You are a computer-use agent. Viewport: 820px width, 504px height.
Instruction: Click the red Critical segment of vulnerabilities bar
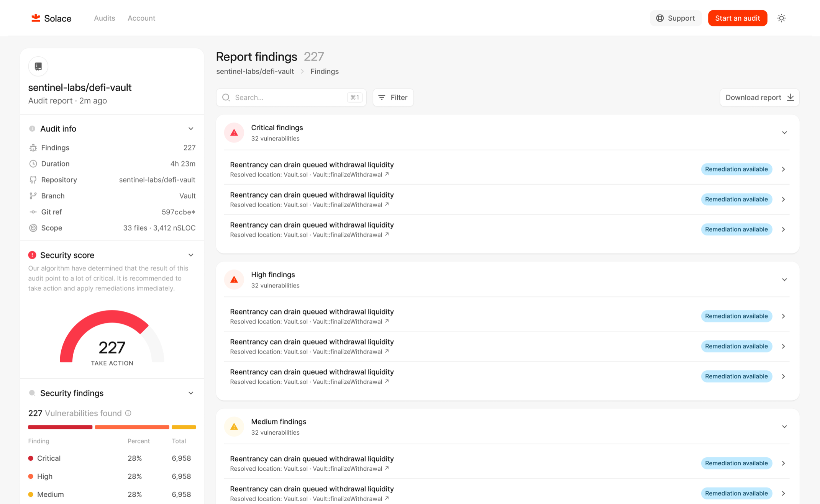(60, 427)
